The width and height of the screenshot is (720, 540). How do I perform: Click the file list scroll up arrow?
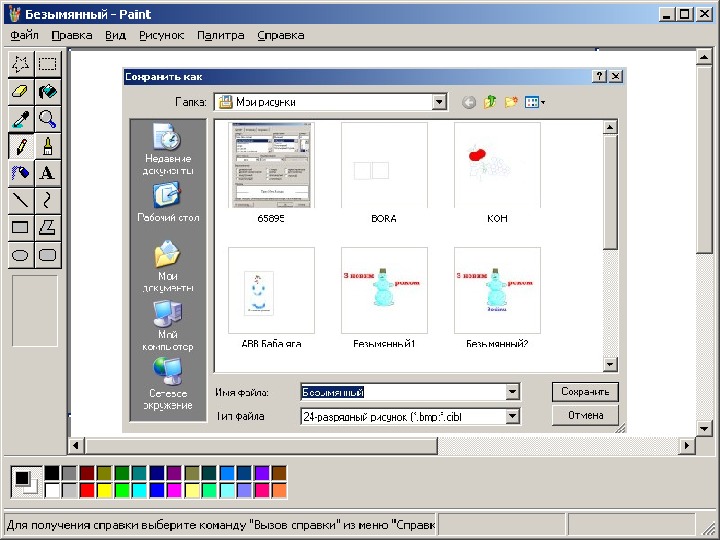610,127
